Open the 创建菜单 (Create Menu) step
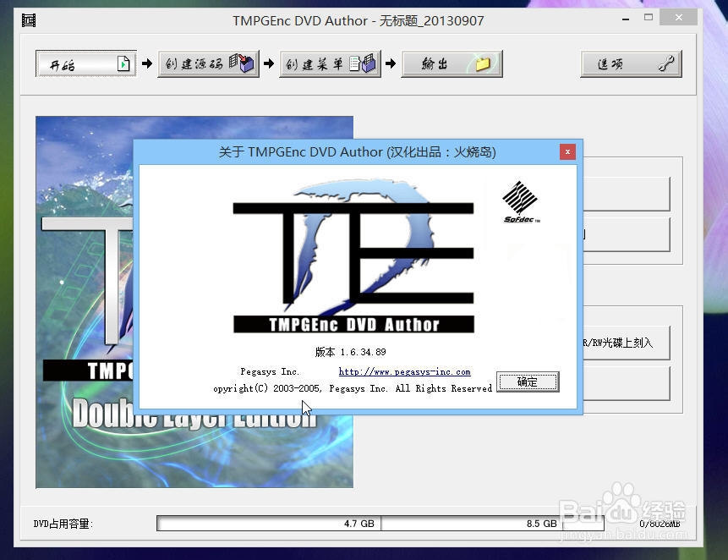The width and height of the screenshot is (728, 560). click(330, 63)
